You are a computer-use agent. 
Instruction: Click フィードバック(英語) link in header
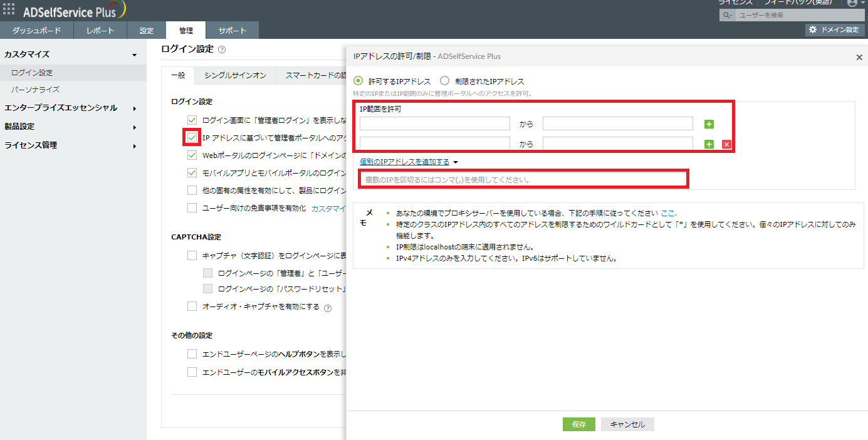(x=798, y=3)
